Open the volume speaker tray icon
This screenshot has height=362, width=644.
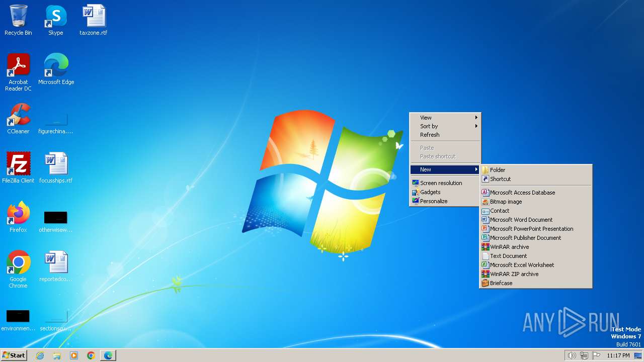pos(572,355)
